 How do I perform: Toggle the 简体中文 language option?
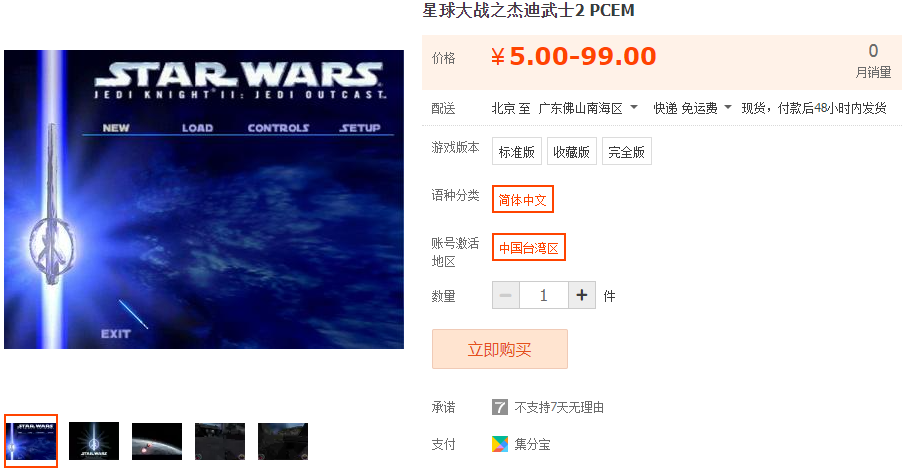click(x=523, y=200)
